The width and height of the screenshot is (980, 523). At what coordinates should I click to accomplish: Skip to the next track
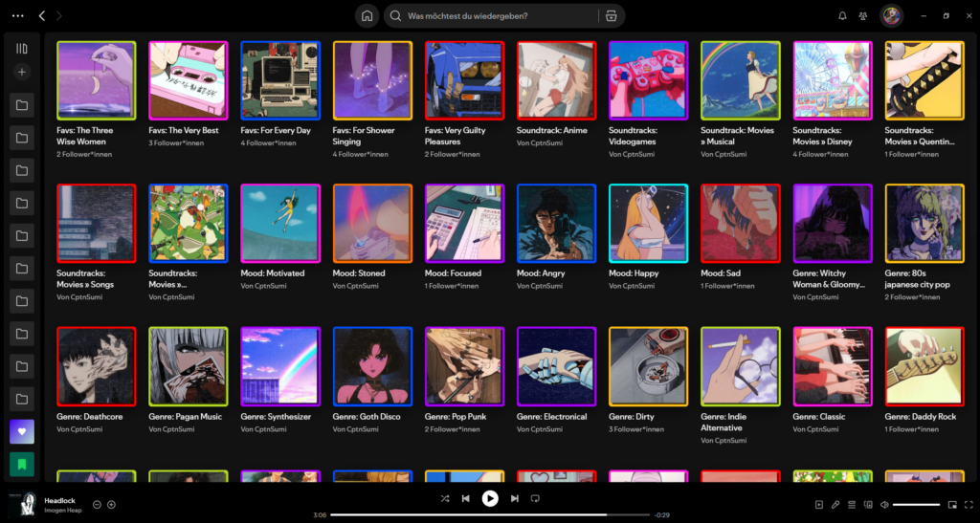(x=514, y=499)
